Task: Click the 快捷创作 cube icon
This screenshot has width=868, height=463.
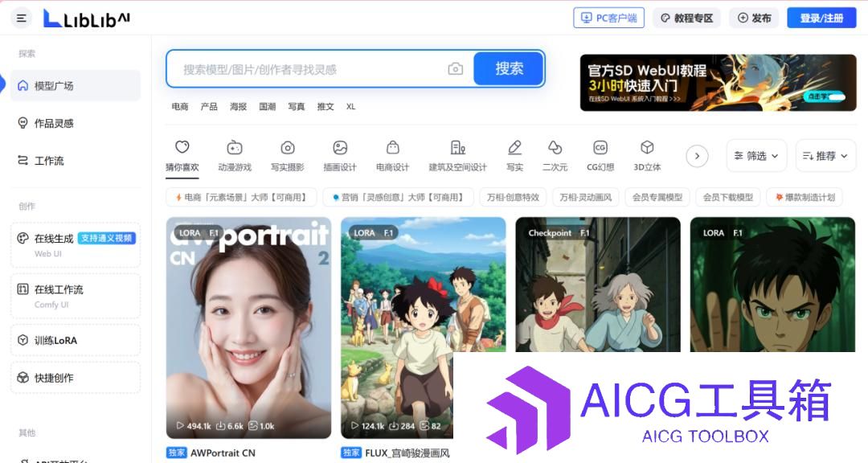Action: coord(23,378)
